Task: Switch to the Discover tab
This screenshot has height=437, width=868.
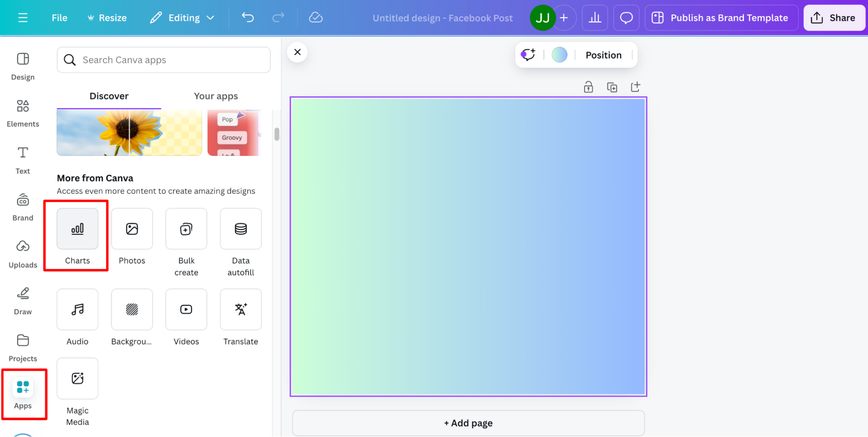Action: 109,96
